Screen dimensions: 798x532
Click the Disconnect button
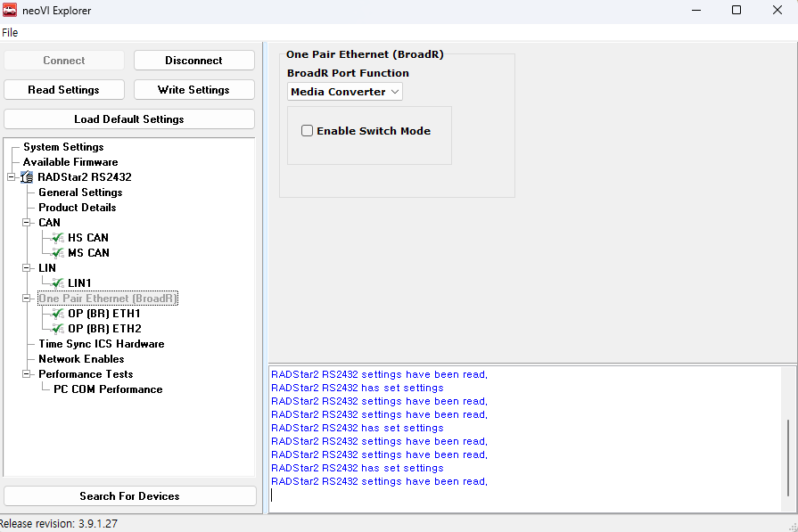pyautogui.click(x=193, y=61)
